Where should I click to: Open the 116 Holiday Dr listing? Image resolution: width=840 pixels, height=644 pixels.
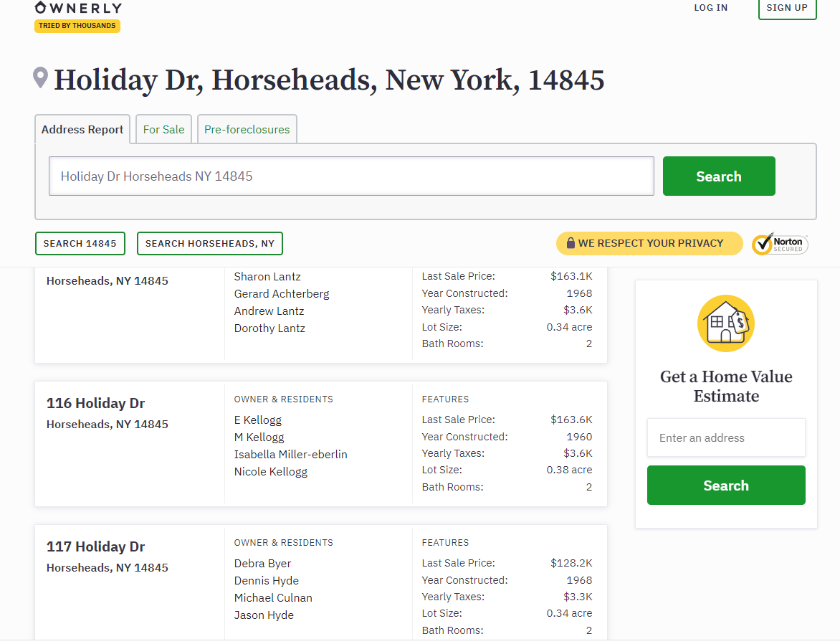pyautogui.click(x=95, y=404)
